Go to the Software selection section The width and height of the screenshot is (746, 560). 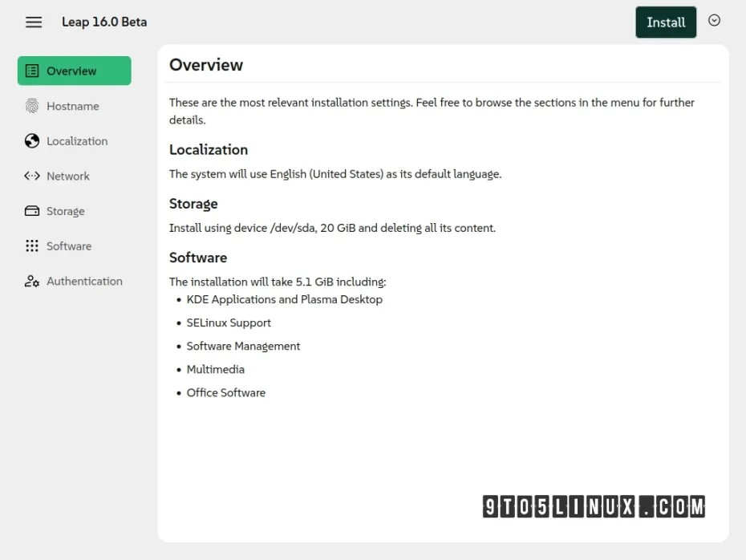click(x=68, y=246)
